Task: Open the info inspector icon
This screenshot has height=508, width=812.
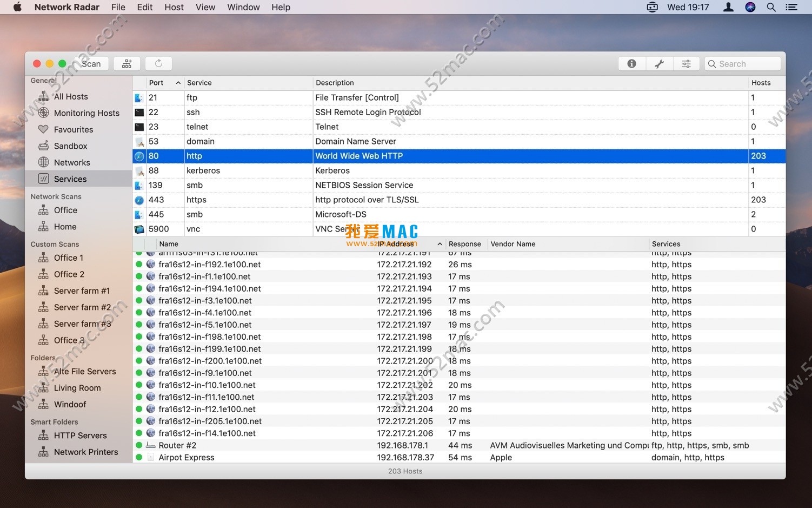Action: [631, 64]
